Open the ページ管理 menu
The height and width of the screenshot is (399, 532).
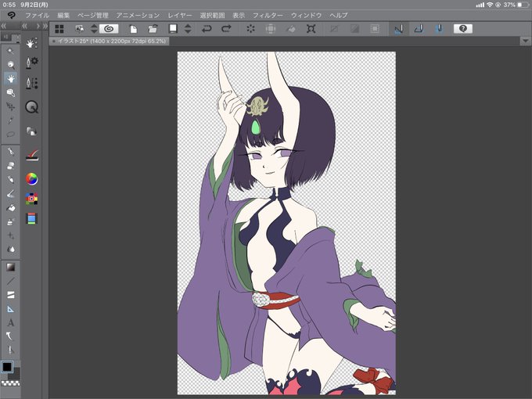point(92,16)
